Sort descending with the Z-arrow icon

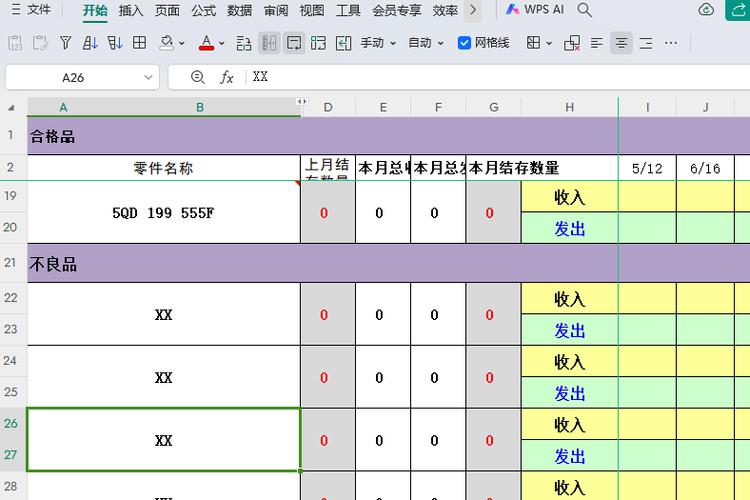tap(115, 43)
